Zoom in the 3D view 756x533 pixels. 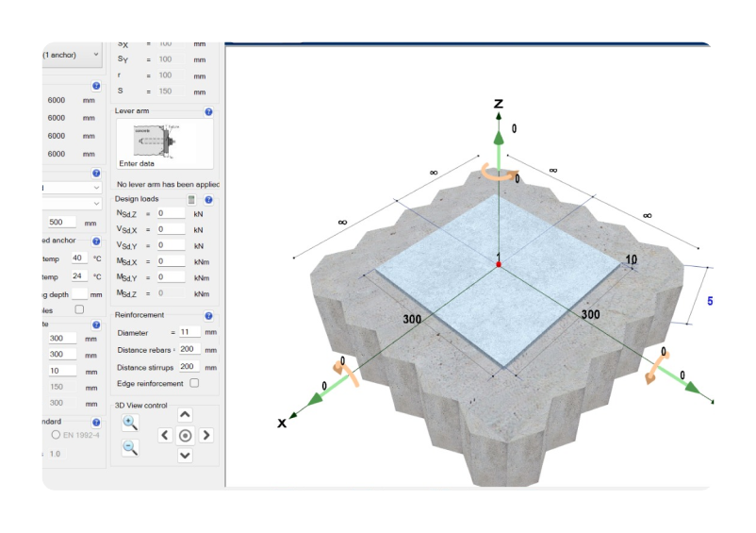point(130,423)
